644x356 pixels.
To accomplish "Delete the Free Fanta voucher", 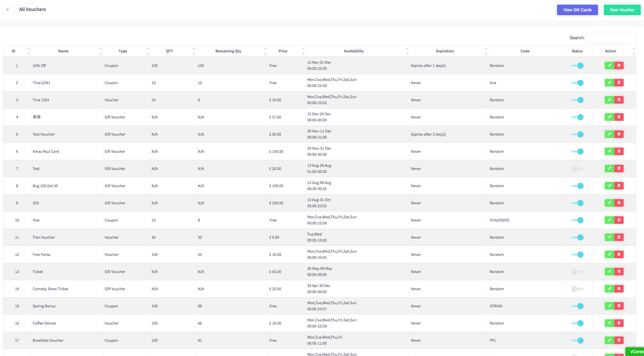I will [x=619, y=254].
